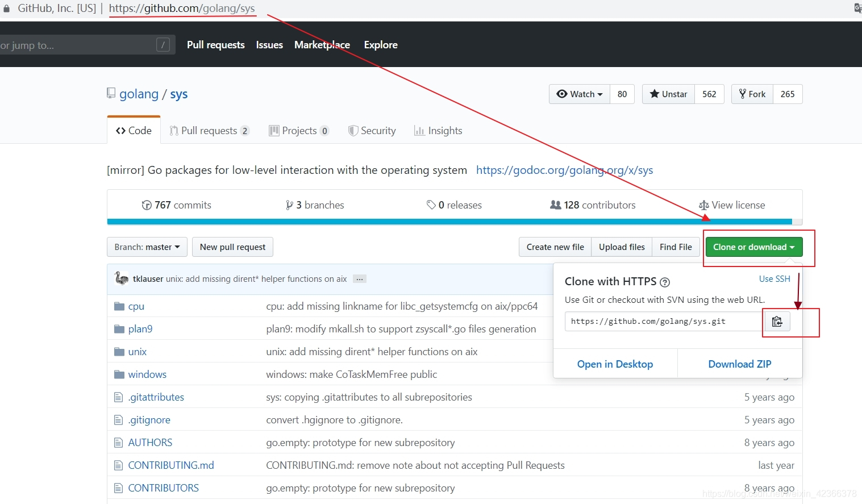Image resolution: width=862 pixels, height=504 pixels.
Task: Open tklauser's profile link
Action: click(148, 279)
